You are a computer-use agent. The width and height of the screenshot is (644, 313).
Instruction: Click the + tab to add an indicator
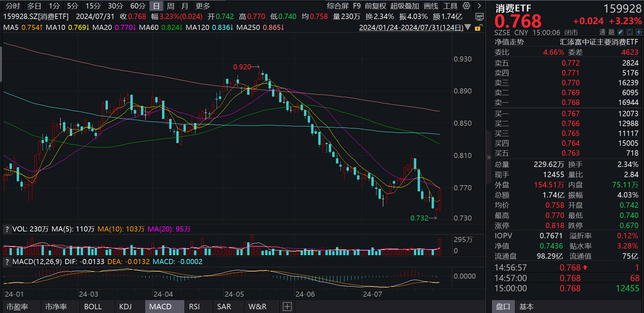coord(287,306)
